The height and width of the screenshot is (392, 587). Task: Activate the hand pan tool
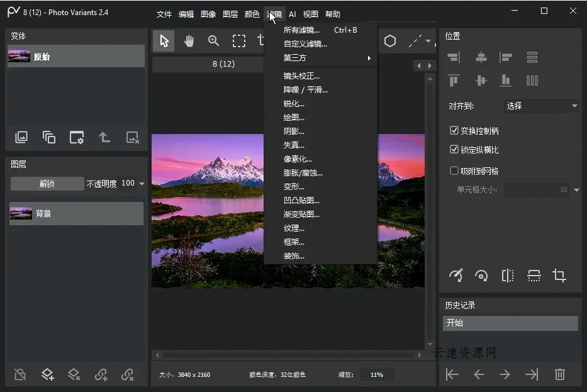tap(187, 40)
